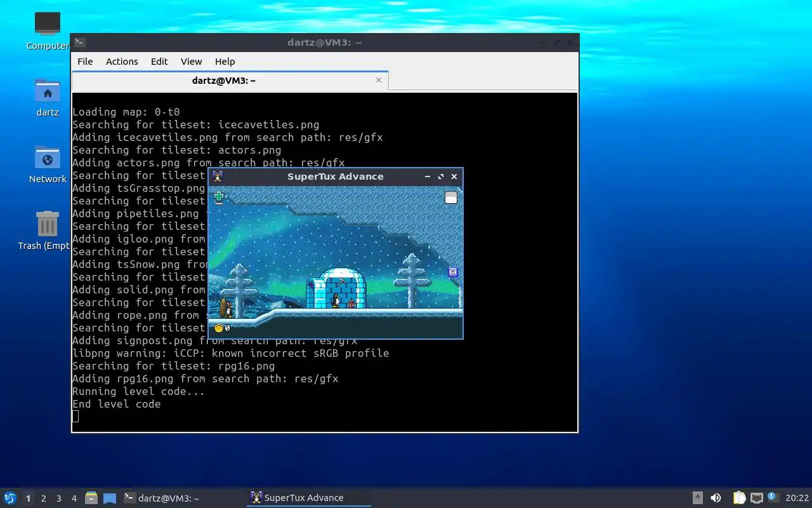Open the Actions menu in the terminal
The image size is (812, 508).
122,62
